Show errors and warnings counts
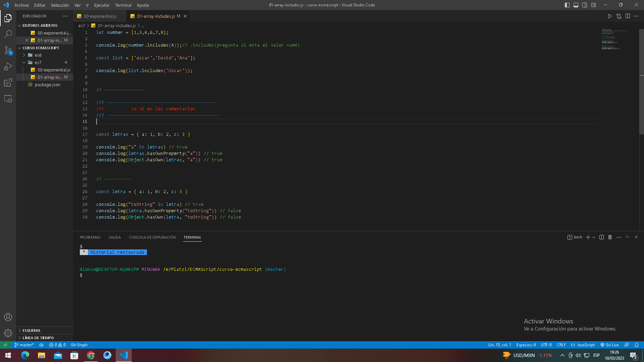The width and height of the screenshot is (644, 362). [57, 345]
